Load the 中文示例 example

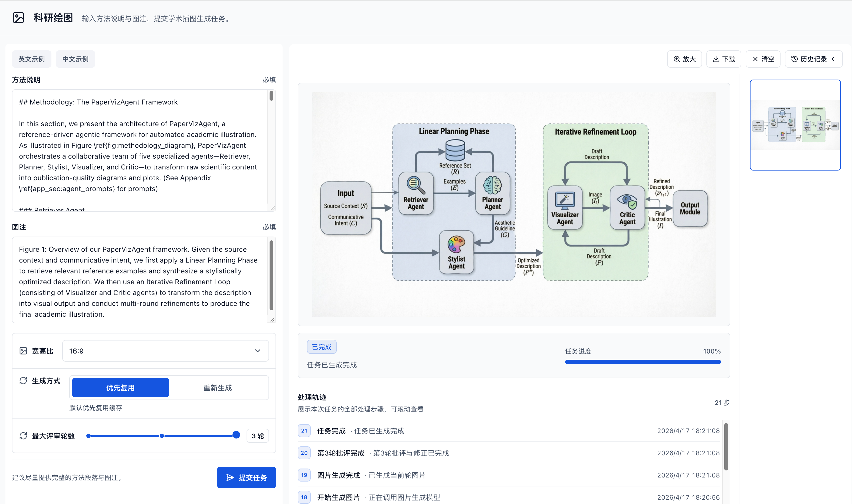[76, 59]
